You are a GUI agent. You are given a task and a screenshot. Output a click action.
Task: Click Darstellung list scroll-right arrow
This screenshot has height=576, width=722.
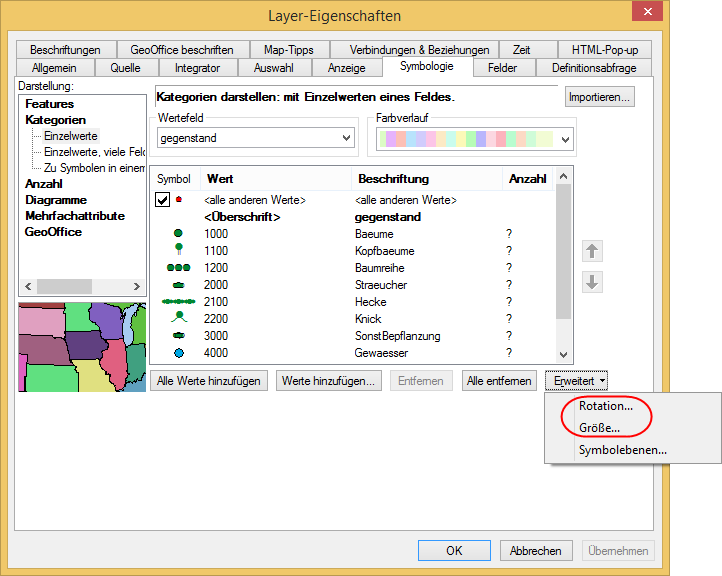point(136,286)
